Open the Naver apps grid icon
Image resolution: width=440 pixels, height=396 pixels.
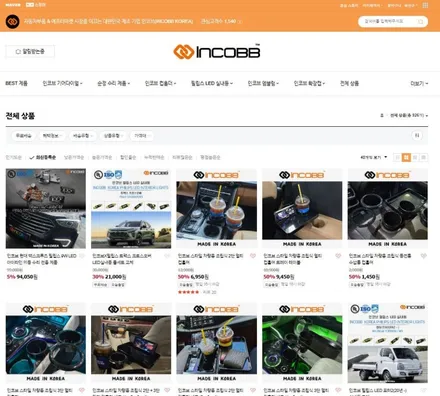point(425,5)
